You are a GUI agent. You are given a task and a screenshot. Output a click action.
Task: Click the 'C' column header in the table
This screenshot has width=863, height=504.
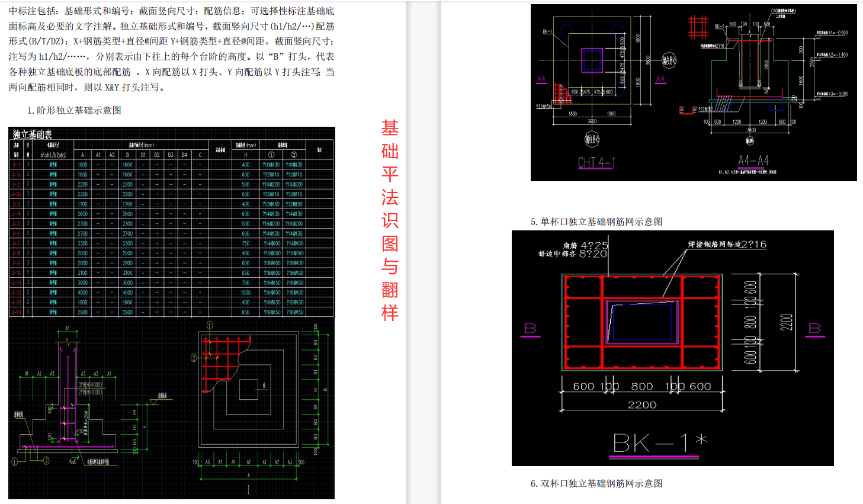[200, 155]
